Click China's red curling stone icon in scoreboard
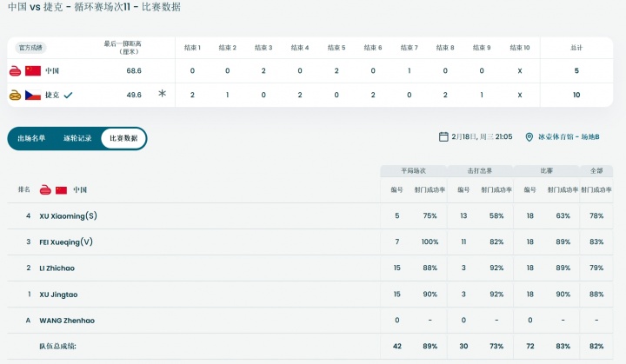Image resolution: width=626 pixels, height=364 pixels. 16,71
